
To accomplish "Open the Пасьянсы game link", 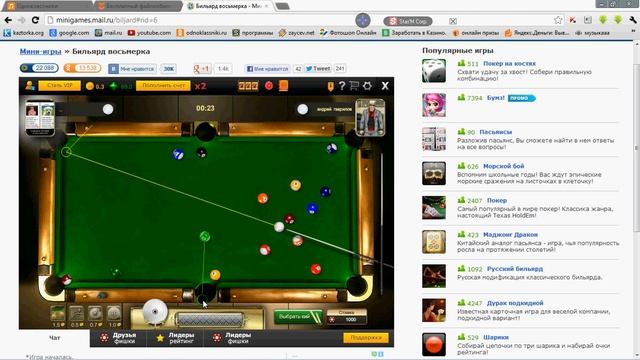I will click(496, 132).
